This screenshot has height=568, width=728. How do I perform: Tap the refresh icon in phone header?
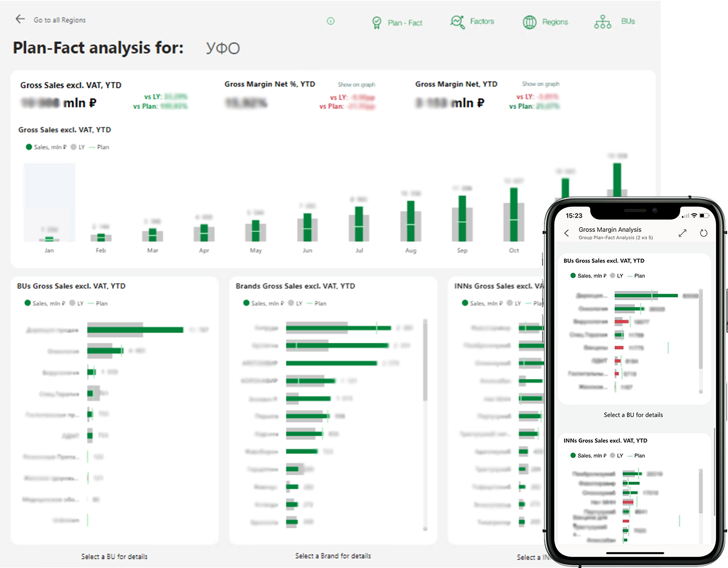[x=703, y=233]
